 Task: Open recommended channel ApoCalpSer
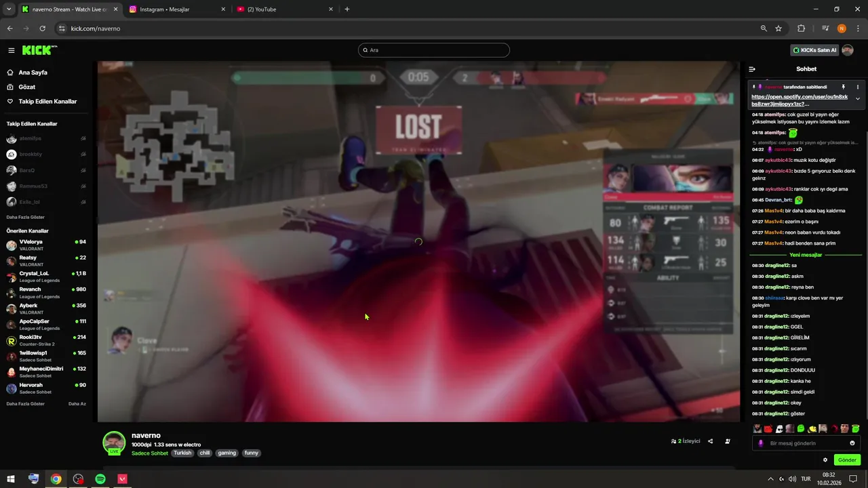46,325
